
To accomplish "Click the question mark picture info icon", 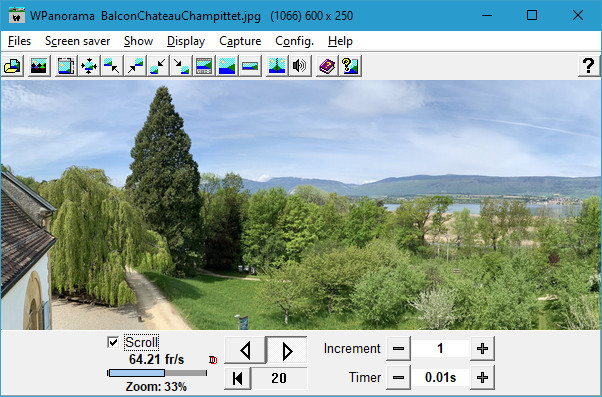I will [350, 66].
